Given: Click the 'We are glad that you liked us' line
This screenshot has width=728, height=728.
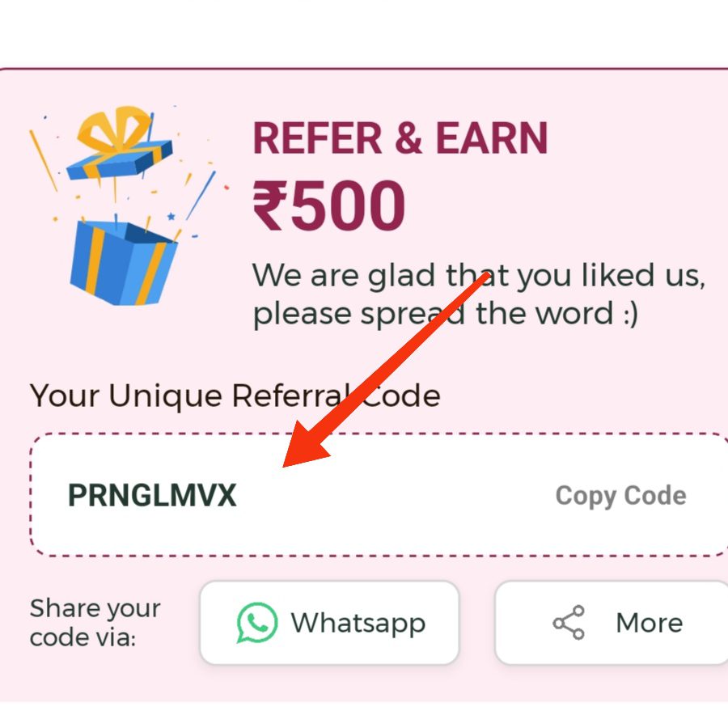Looking at the screenshot, I should 479,277.
